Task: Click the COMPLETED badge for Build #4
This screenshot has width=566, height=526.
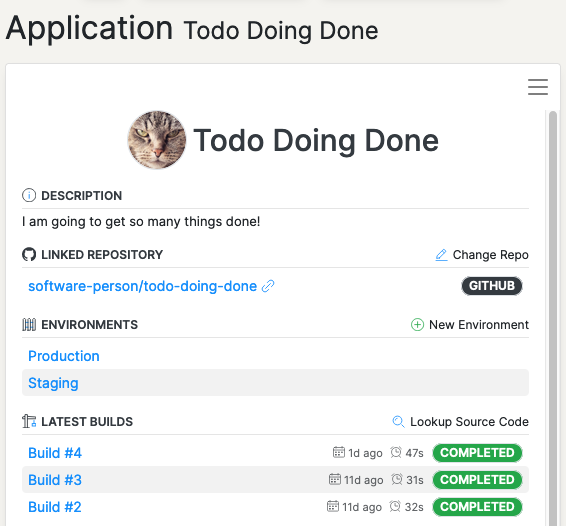Action: click(x=477, y=453)
